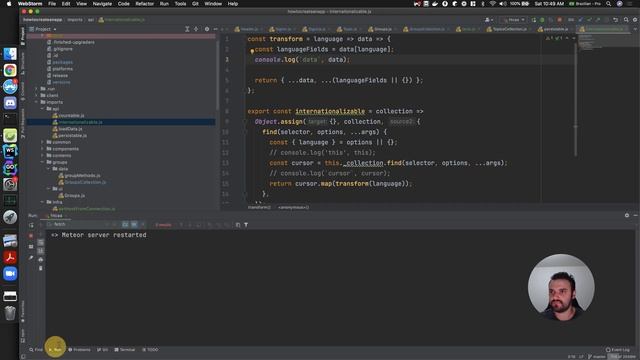
Task: Click the collapse all icon in Project panel
Action: (x=196, y=29)
